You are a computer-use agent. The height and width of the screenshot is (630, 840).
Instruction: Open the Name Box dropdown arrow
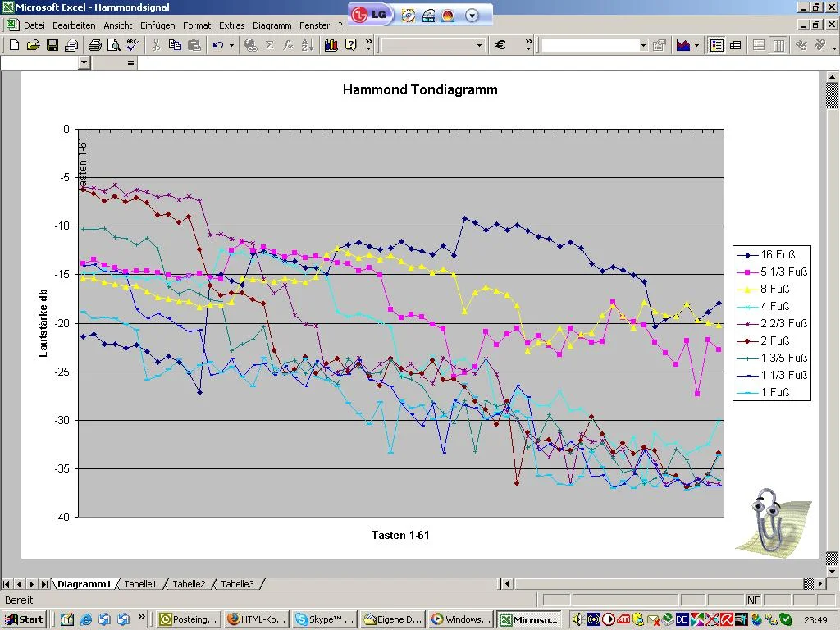(x=84, y=62)
